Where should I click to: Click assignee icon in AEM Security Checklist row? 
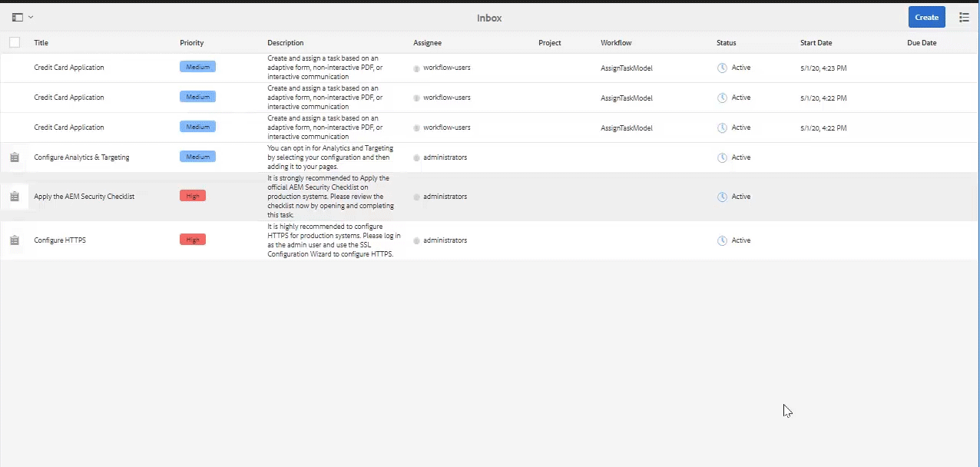click(x=416, y=197)
